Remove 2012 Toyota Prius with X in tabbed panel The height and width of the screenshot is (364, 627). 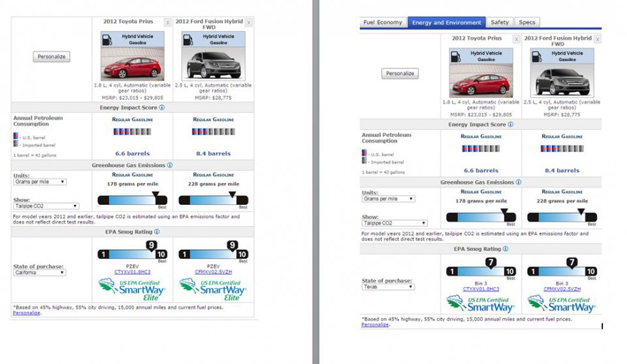(x=516, y=40)
